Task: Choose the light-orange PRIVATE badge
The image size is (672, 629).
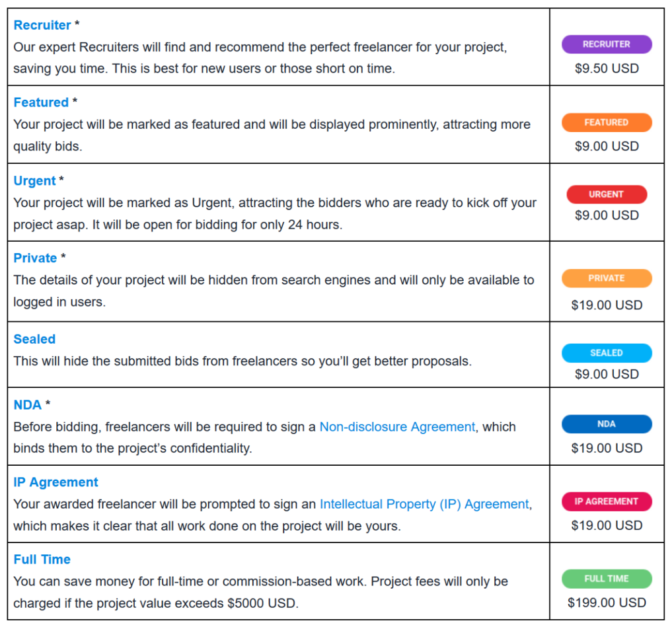Action: [x=606, y=278]
